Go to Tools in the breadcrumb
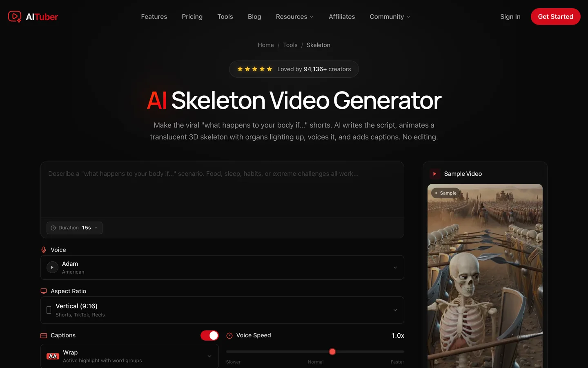Image resolution: width=588 pixels, height=368 pixels. [290, 45]
